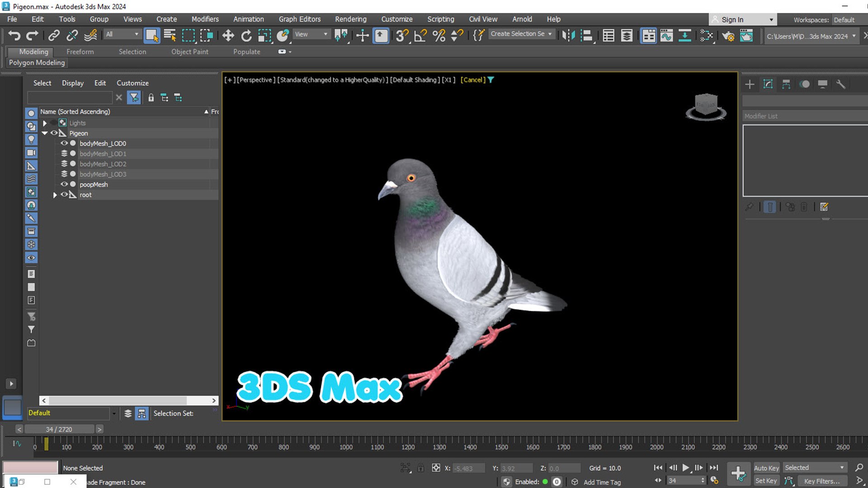Click the Auto Key button

tap(766, 468)
